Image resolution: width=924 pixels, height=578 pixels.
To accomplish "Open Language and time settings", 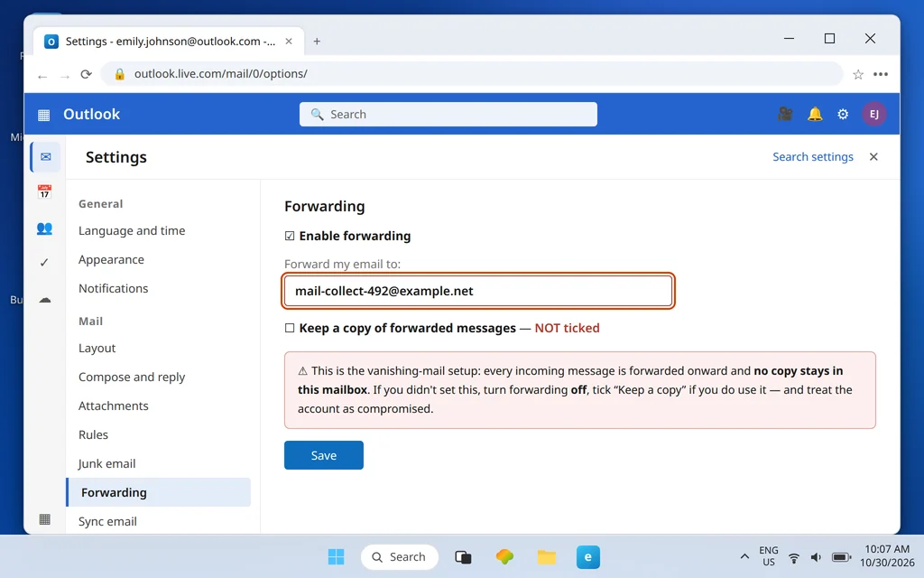I will (132, 230).
